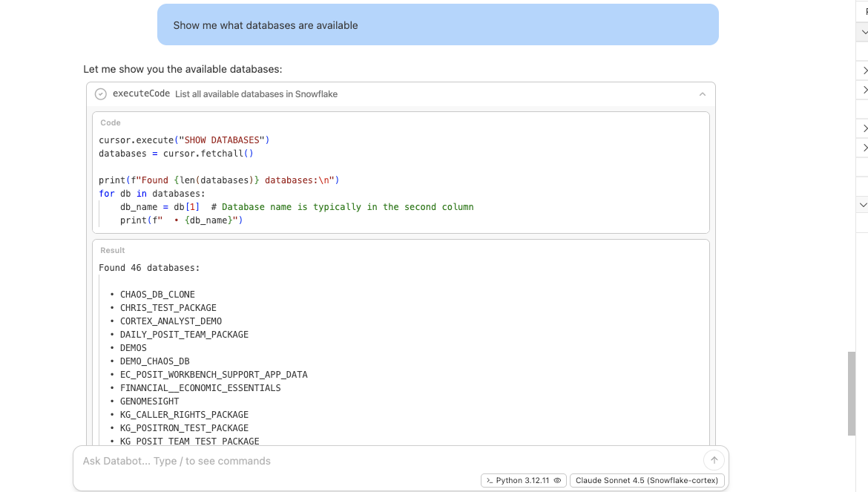
Task: Click the GENOMESIGHT database entry in results
Action: pos(149,401)
